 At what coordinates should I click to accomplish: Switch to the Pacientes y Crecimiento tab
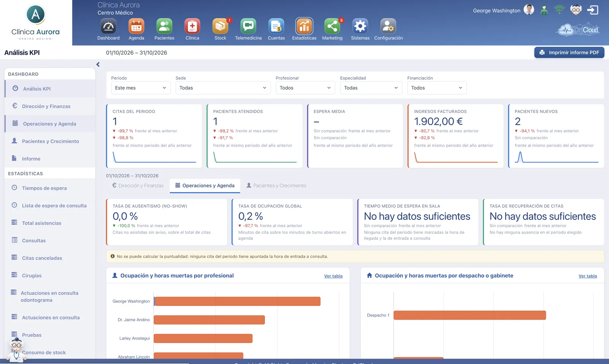(x=276, y=186)
